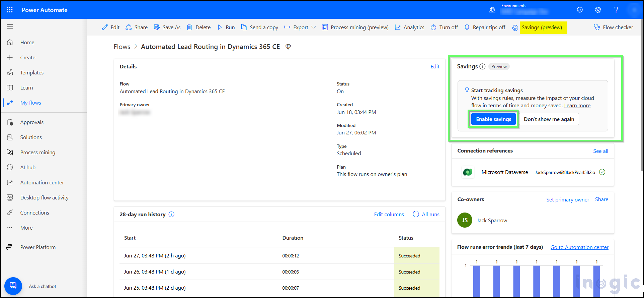Click the Flow checker stethoscope icon
Viewport: 644px width, 298px height.
click(597, 27)
